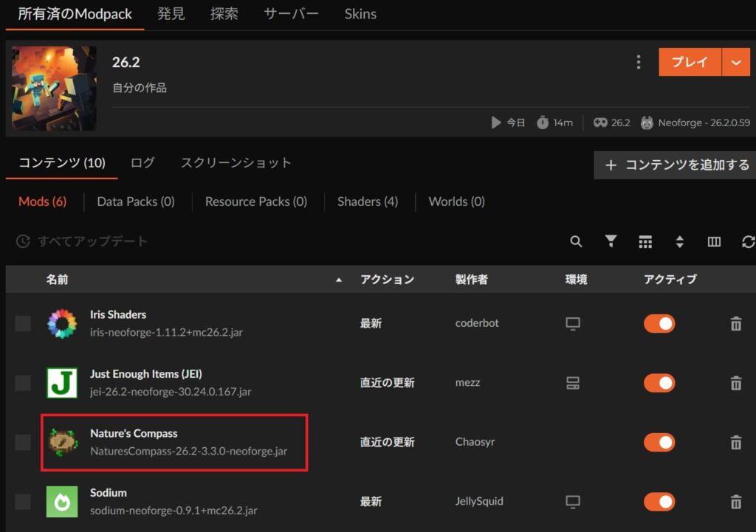Delete Iris Shaders with trash icon
The image size is (756, 532).
click(x=736, y=323)
